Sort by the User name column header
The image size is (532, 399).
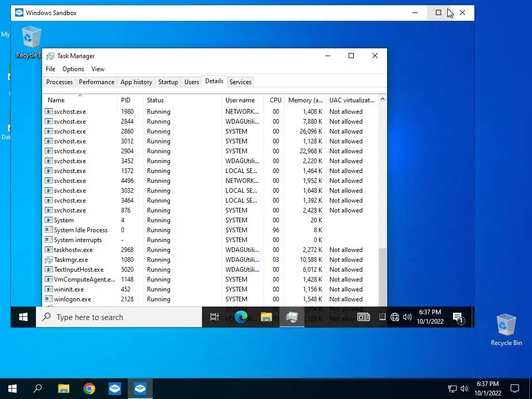click(x=243, y=100)
